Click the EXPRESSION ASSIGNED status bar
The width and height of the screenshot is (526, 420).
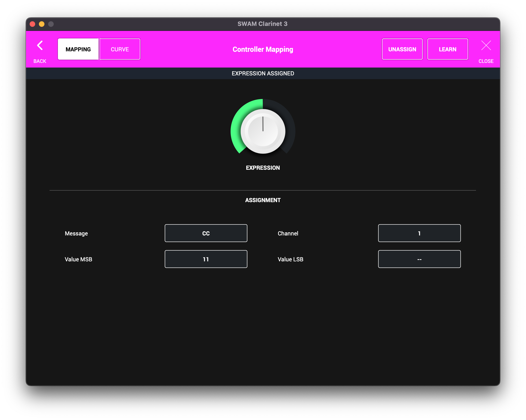coord(263,73)
